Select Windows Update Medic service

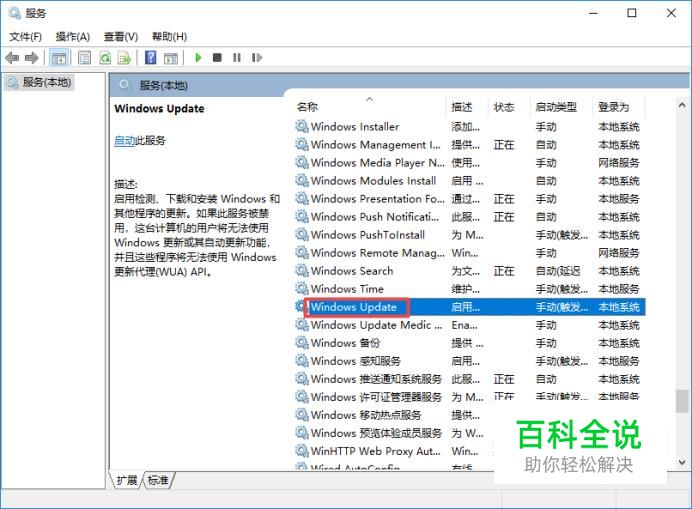(470, 325)
